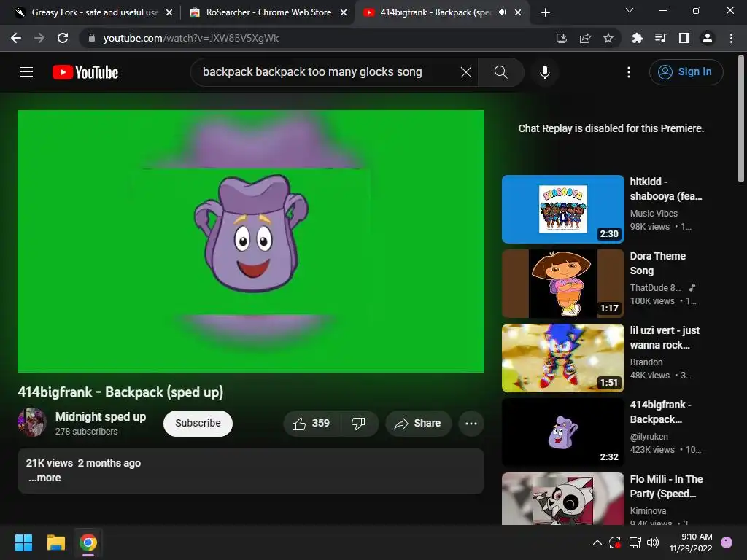This screenshot has width=747, height=560.
Task: Open File Explorer from taskbar
Action: pyautogui.click(x=55, y=542)
